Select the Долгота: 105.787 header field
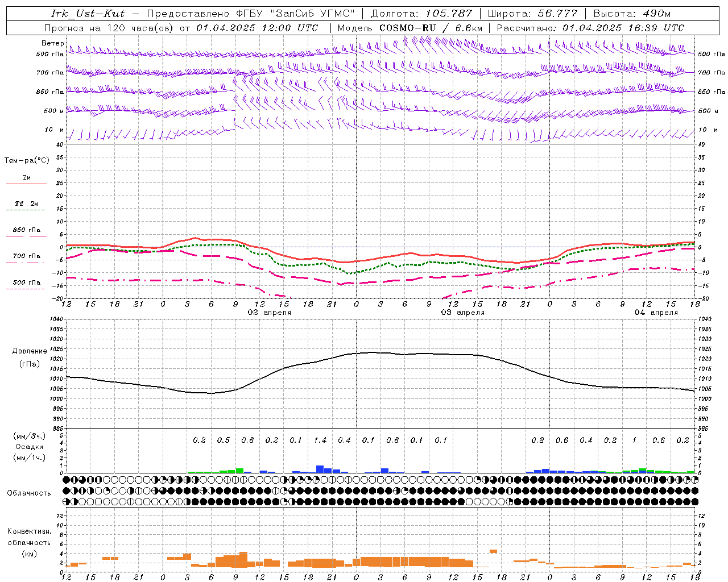This screenshot has width=728, height=582. [x=421, y=14]
